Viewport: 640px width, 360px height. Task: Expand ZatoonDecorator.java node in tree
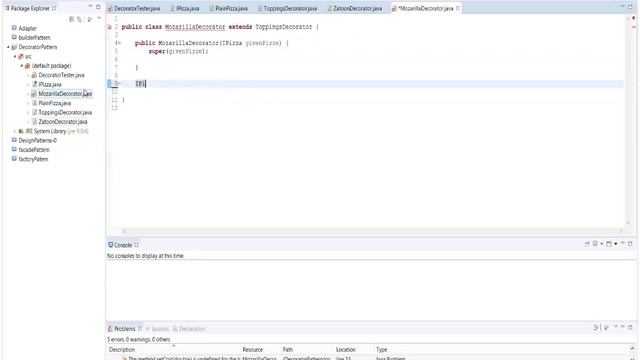(28, 122)
